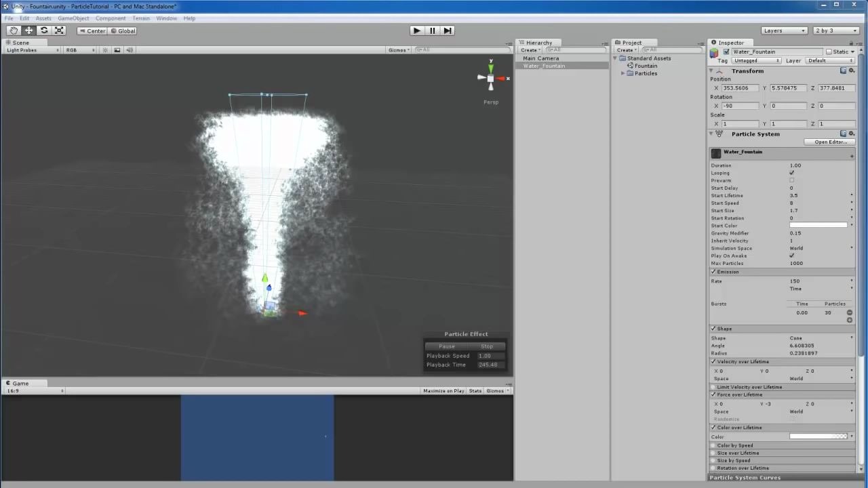Open the GameObject menu
The image size is (868, 488).
click(x=73, y=18)
